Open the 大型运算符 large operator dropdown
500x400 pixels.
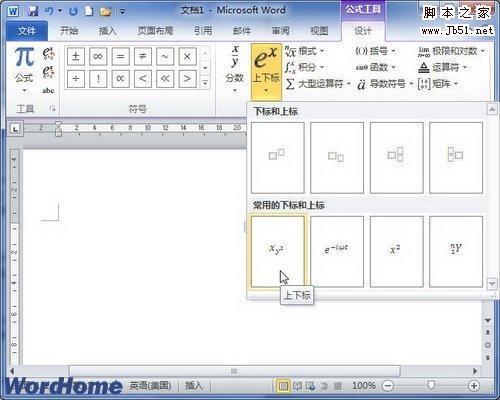click(x=318, y=84)
